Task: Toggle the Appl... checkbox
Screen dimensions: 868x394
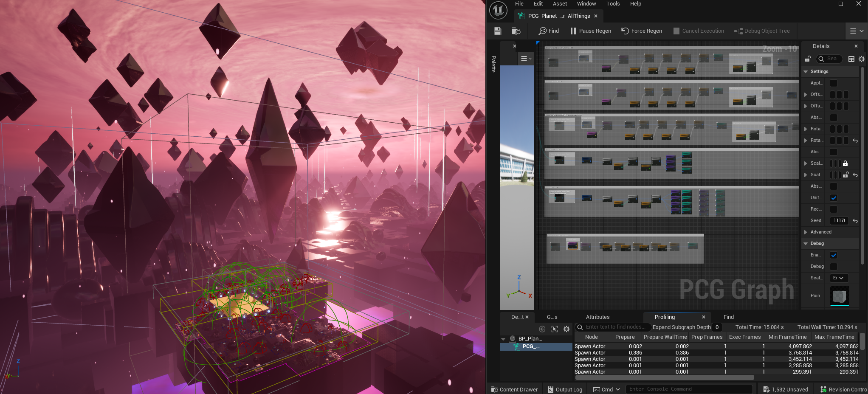Action: 834,83
